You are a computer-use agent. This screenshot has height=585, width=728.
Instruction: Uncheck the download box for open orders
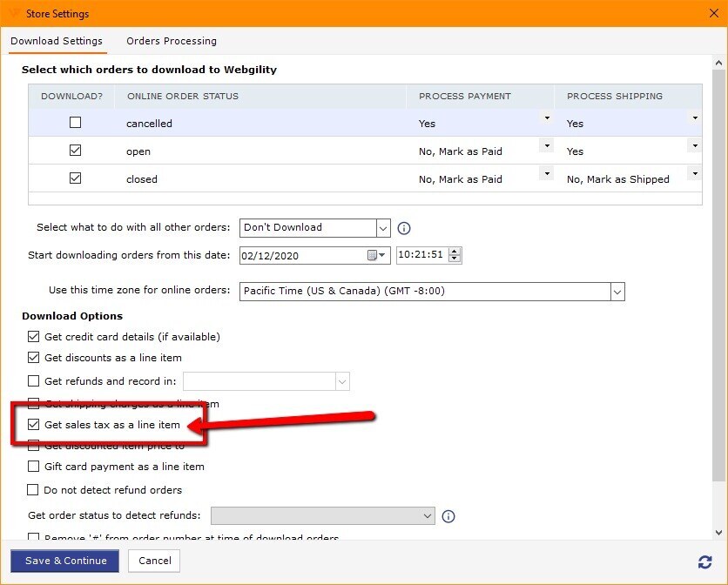pos(76,151)
